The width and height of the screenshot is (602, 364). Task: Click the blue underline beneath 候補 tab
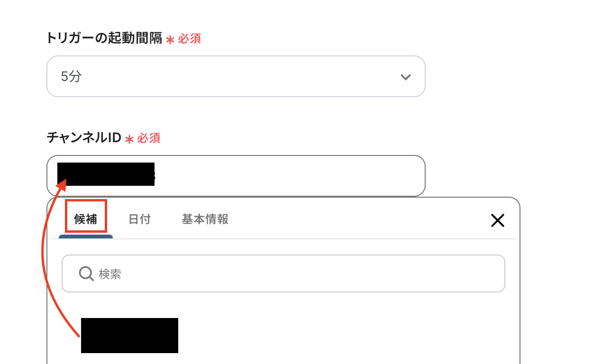pyautogui.click(x=86, y=237)
